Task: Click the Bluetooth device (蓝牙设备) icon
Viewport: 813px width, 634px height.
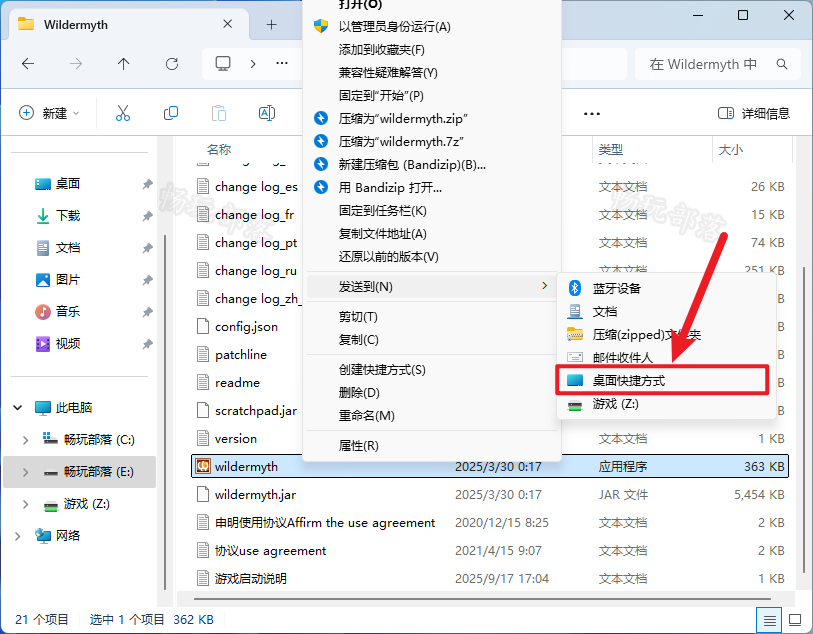Action: [574, 288]
